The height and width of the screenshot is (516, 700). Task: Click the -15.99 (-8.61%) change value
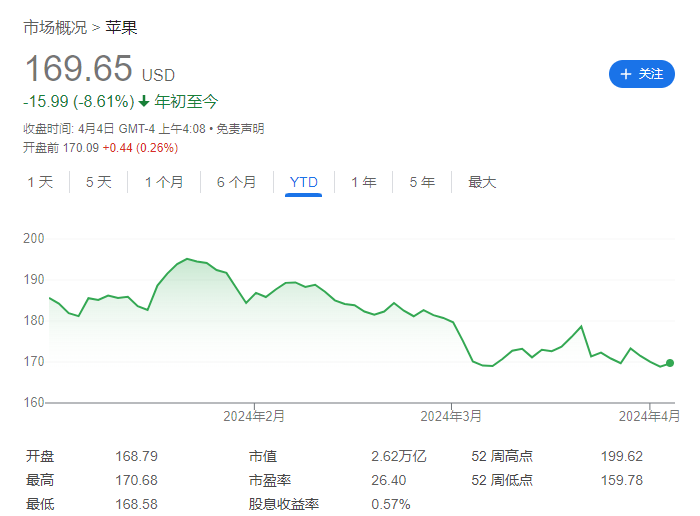[79, 101]
